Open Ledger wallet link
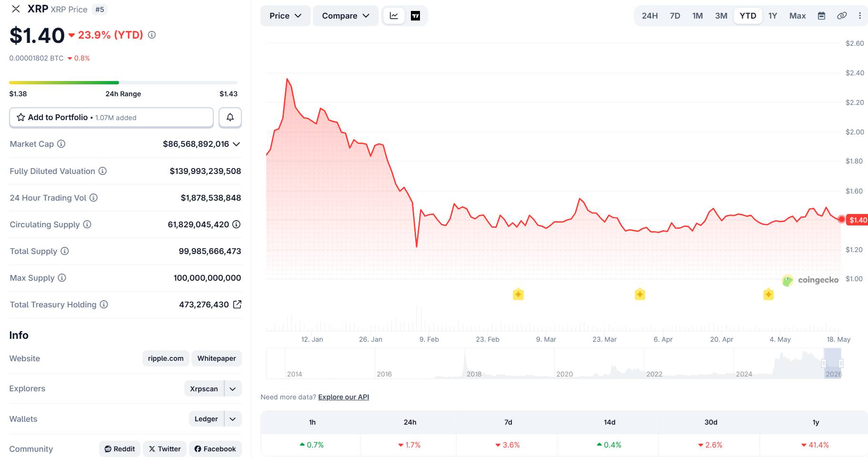The image size is (868, 458). 206,419
